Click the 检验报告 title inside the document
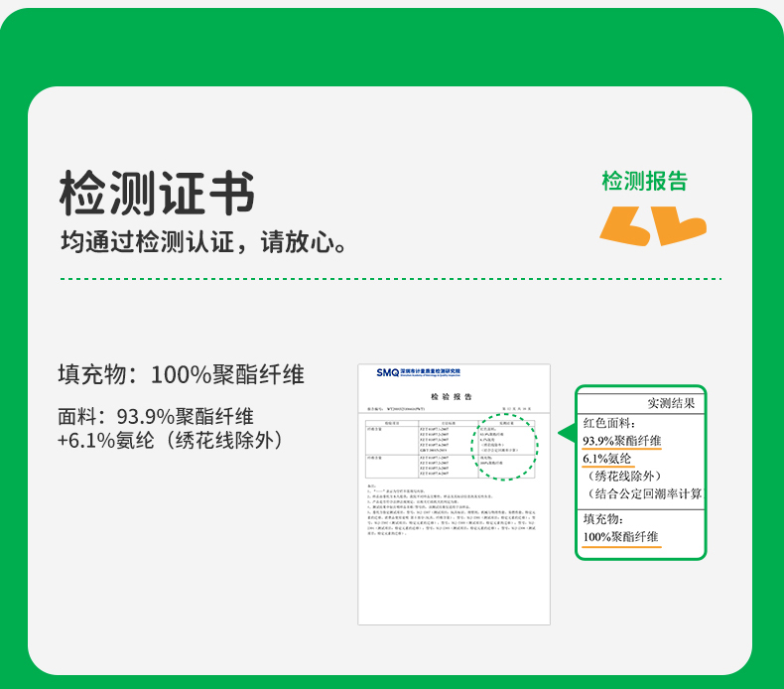 [454, 396]
